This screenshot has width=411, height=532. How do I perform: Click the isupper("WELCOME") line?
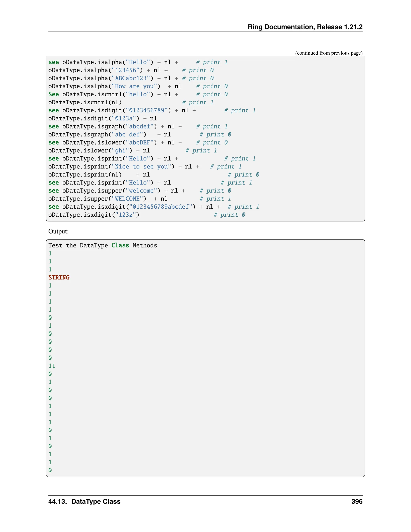[x=108, y=199]
